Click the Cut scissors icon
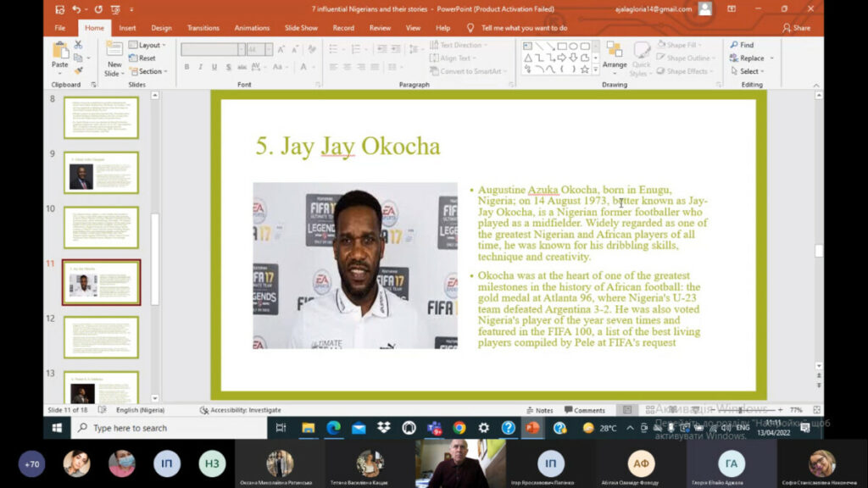Screen dimensions: 868x488 (78, 45)
